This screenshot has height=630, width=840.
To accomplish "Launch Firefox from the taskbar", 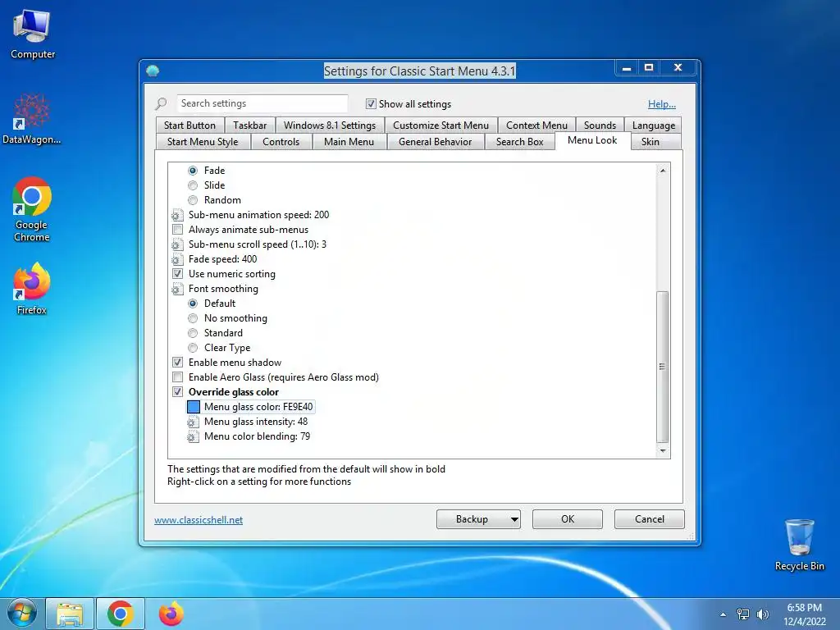I will coord(171,614).
